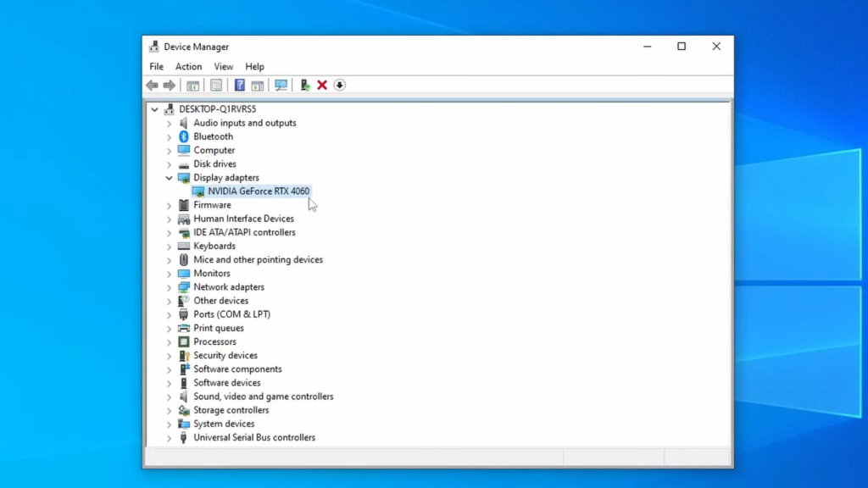The image size is (868, 488).
Task: Click the Firmware category icon
Action: [184, 205]
